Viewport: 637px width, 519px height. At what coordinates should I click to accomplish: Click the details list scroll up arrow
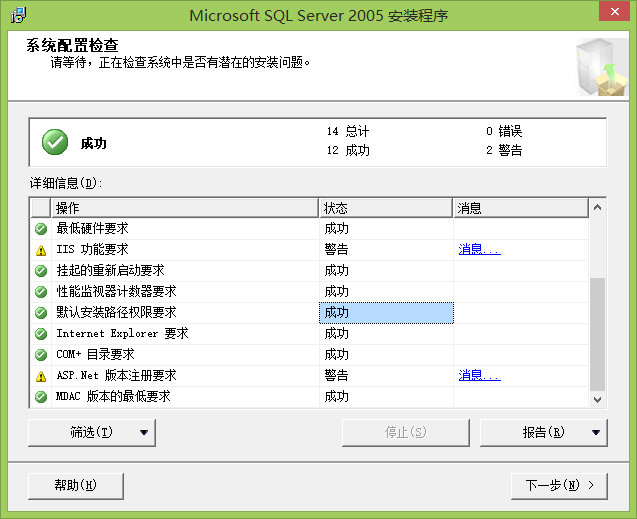597,208
